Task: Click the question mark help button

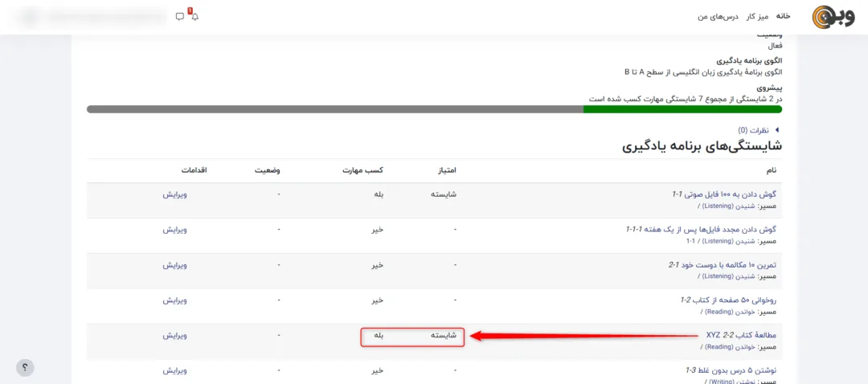Action: coord(25,367)
